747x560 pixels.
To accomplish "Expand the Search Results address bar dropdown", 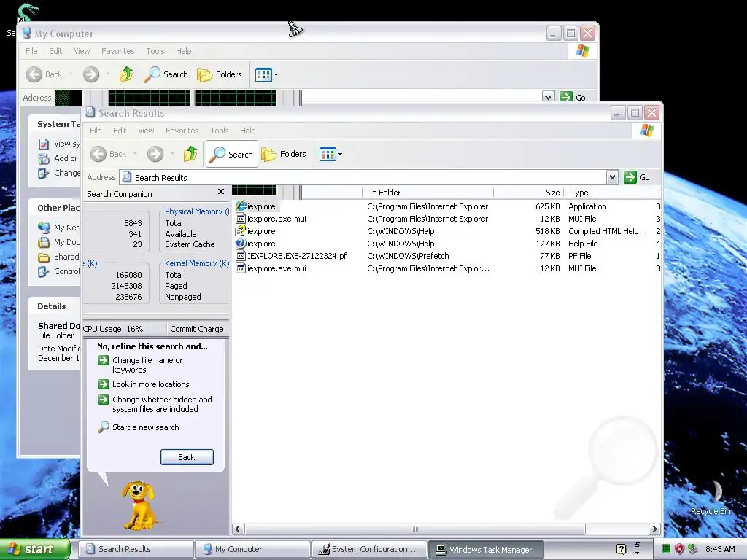I will pyautogui.click(x=612, y=178).
